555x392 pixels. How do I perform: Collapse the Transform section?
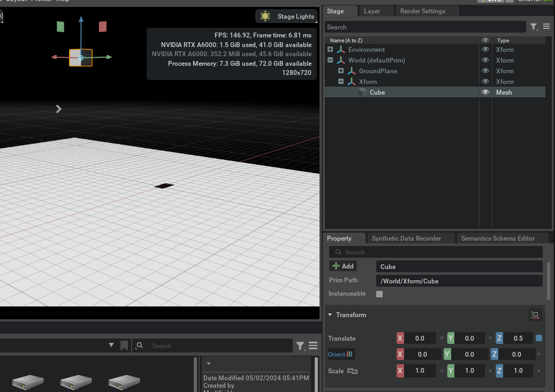(330, 315)
